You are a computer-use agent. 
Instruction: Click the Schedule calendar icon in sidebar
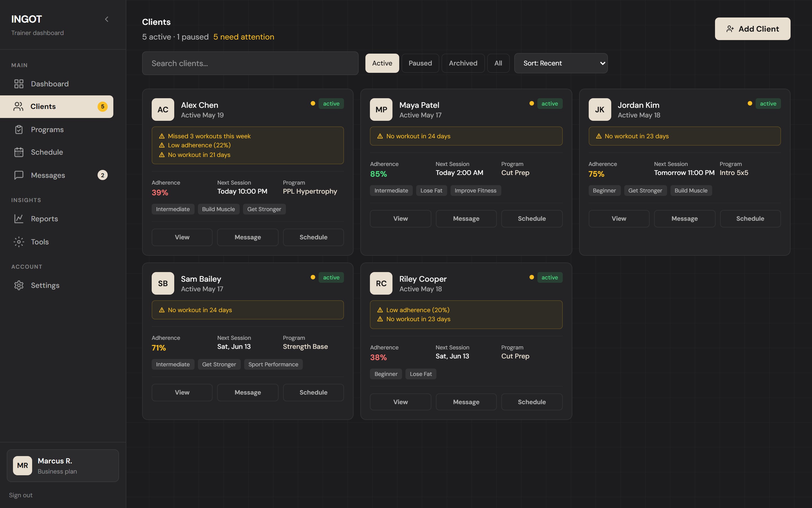19,152
